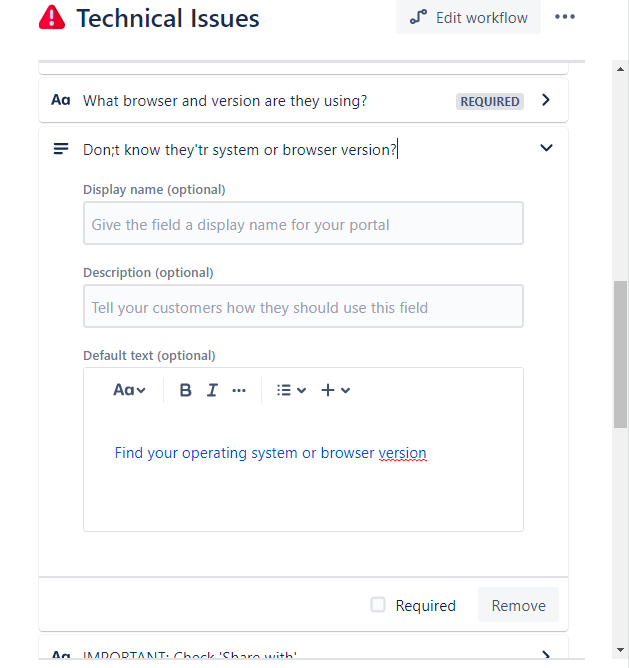Expand the 'IMPORTANT: Check Share with' field
The width and height of the screenshot is (629, 668).
[x=546, y=655]
